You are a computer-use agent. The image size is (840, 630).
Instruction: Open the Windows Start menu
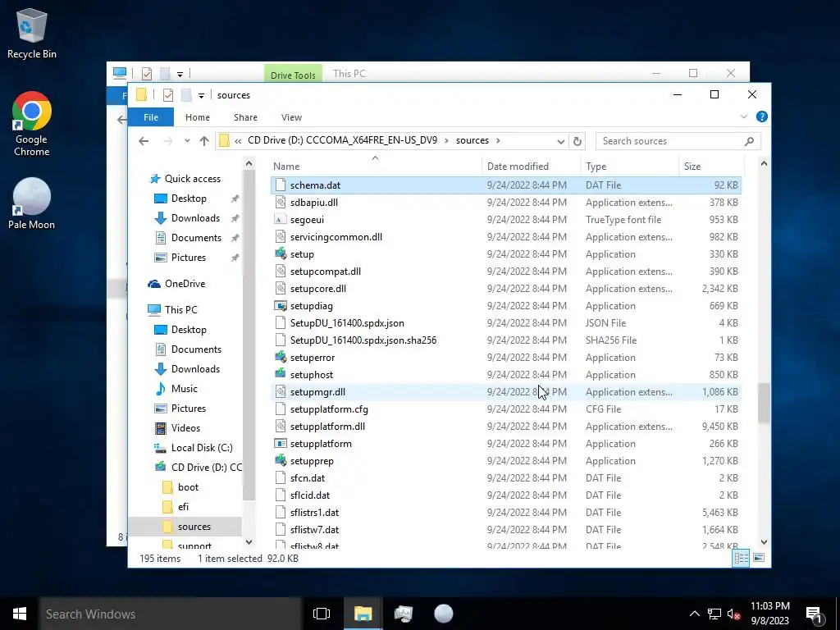[x=20, y=614]
